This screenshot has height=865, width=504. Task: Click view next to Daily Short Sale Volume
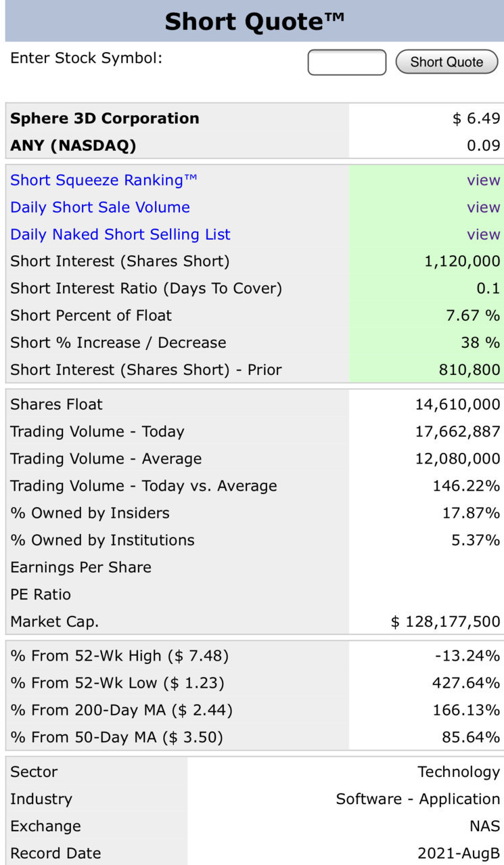coord(484,207)
